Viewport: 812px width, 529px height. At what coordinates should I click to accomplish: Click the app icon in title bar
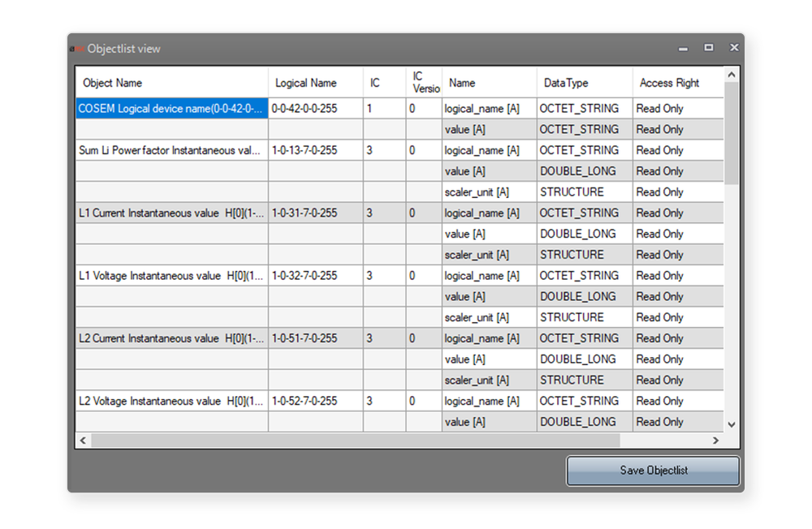click(x=77, y=49)
